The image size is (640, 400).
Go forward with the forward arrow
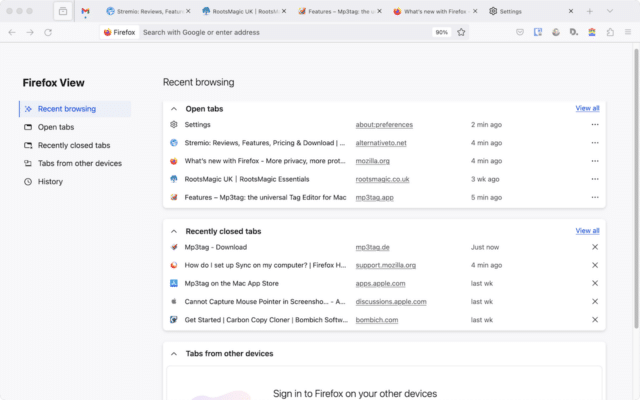click(30, 32)
